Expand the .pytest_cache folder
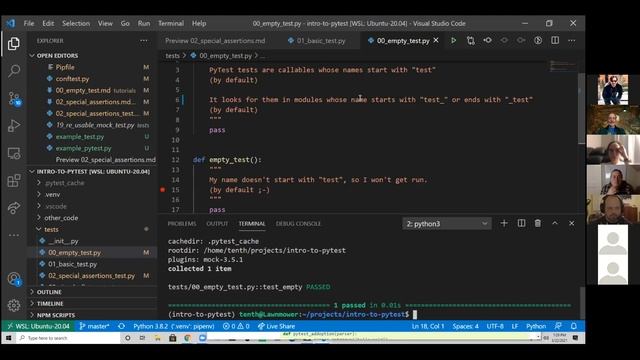The width and height of the screenshot is (640, 360). tap(64, 183)
